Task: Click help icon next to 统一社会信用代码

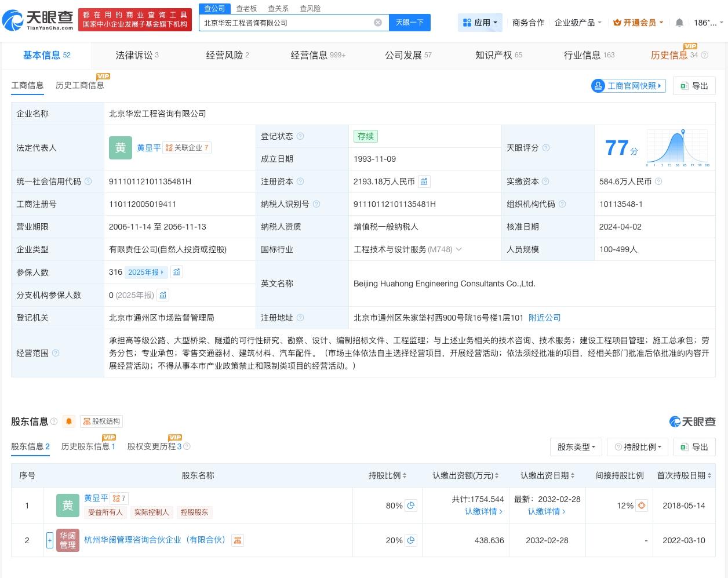Action: pyautogui.click(x=88, y=181)
